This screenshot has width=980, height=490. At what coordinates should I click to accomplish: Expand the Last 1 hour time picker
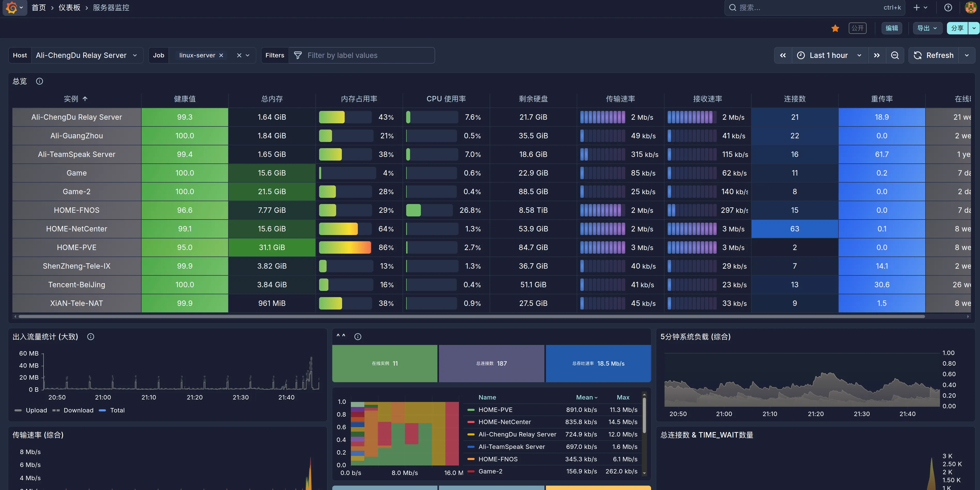(829, 56)
